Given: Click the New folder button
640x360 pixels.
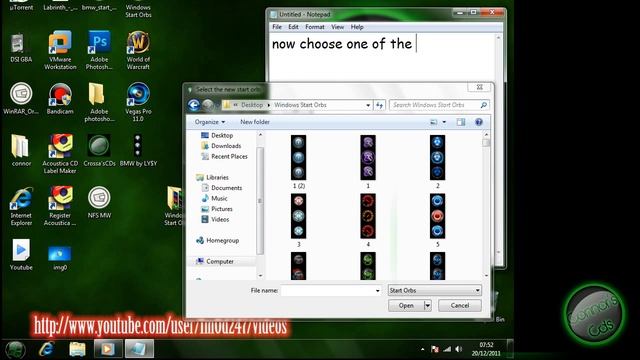Looking at the screenshot, I should coord(255,122).
